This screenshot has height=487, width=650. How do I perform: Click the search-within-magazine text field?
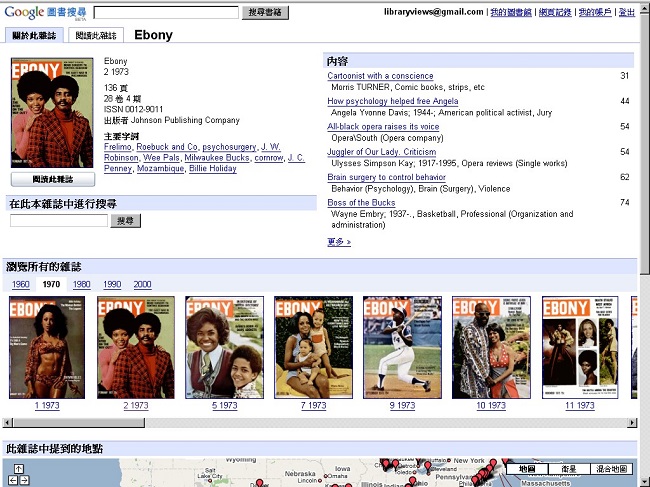click(59, 220)
